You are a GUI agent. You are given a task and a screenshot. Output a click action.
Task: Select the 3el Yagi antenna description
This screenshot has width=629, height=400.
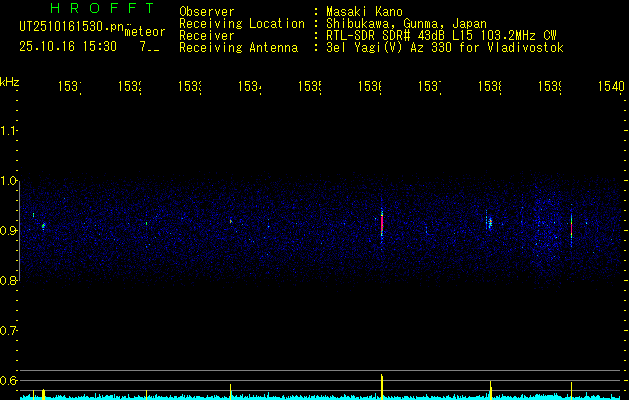click(x=444, y=48)
